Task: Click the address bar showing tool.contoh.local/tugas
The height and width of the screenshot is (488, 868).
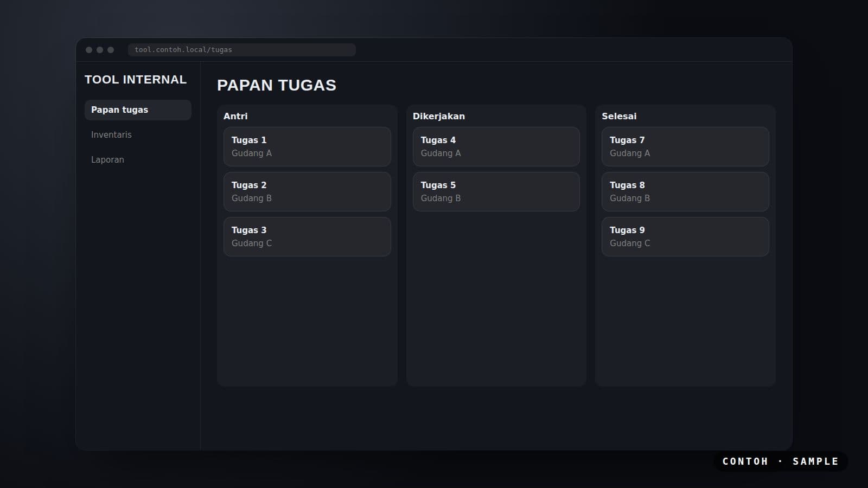Action: pyautogui.click(x=242, y=50)
